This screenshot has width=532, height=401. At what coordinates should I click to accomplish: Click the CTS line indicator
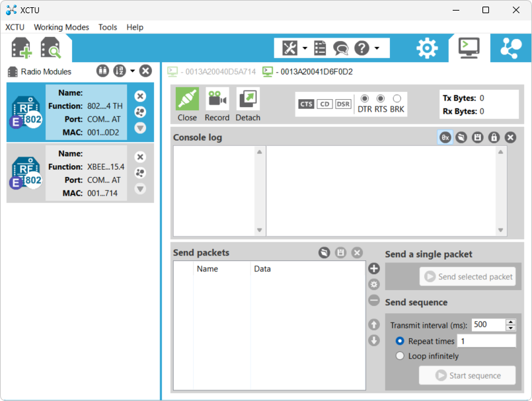pos(307,104)
